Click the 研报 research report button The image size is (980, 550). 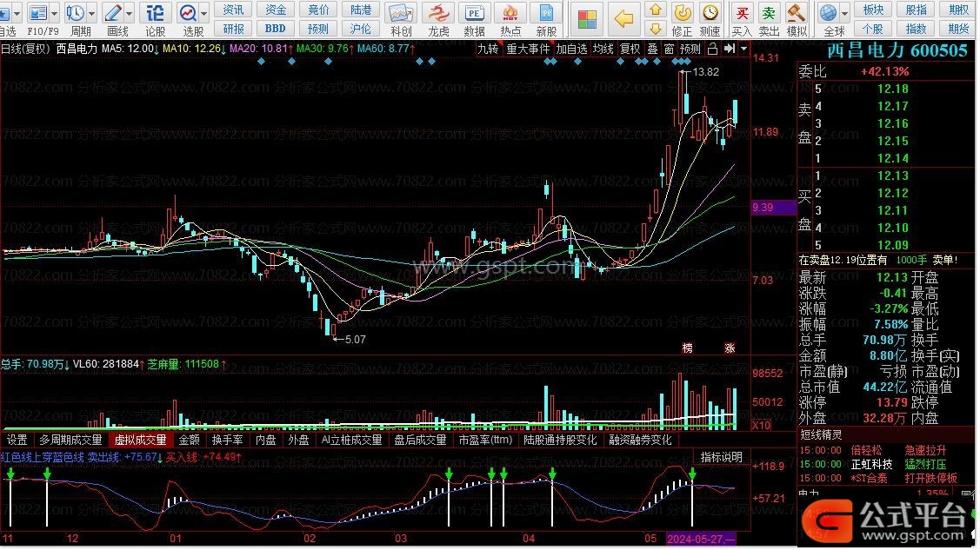tap(233, 29)
